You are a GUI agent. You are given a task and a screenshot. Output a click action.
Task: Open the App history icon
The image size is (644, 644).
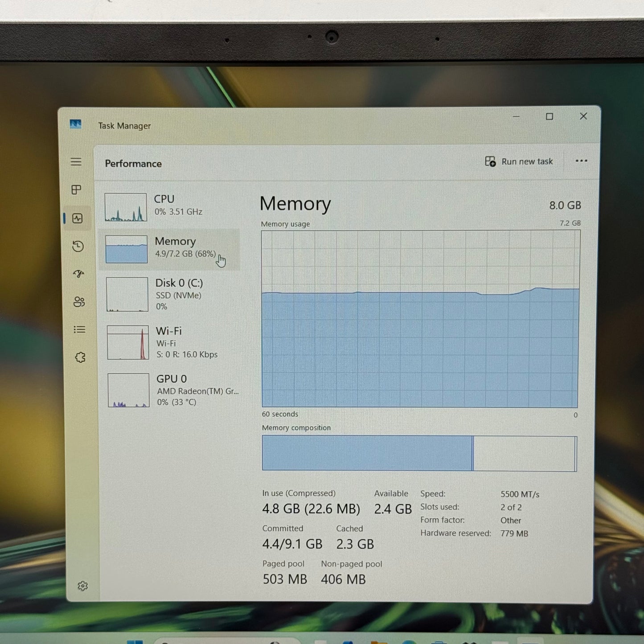pyautogui.click(x=78, y=246)
